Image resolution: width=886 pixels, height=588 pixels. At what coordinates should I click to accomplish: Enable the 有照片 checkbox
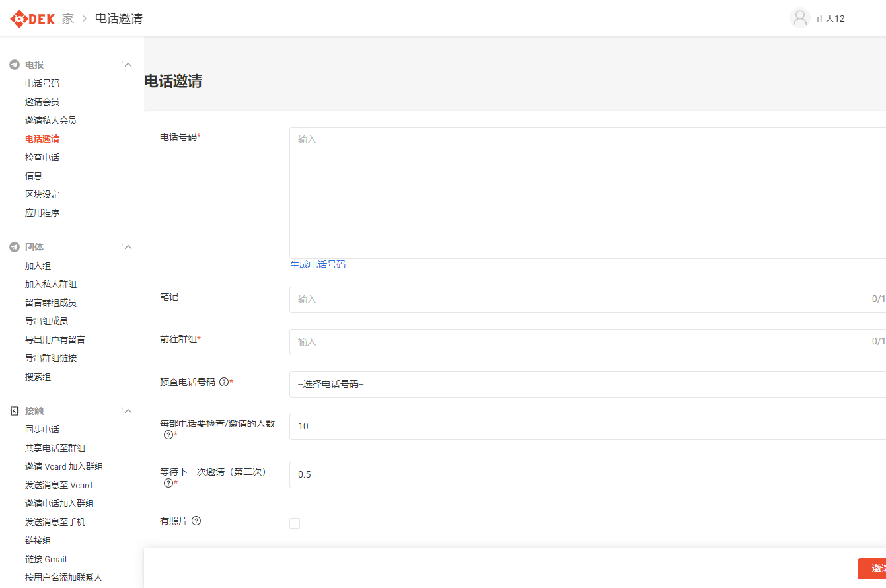tap(295, 523)
